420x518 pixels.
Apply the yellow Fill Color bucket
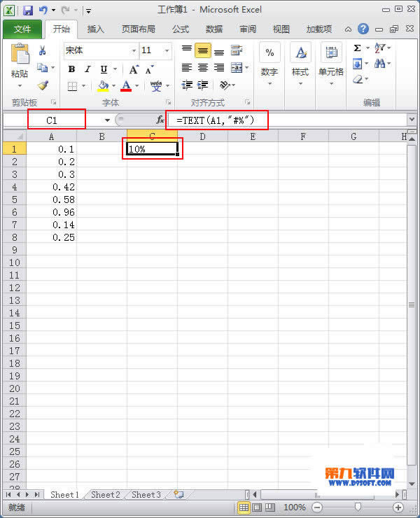click(x=103, y=86)
